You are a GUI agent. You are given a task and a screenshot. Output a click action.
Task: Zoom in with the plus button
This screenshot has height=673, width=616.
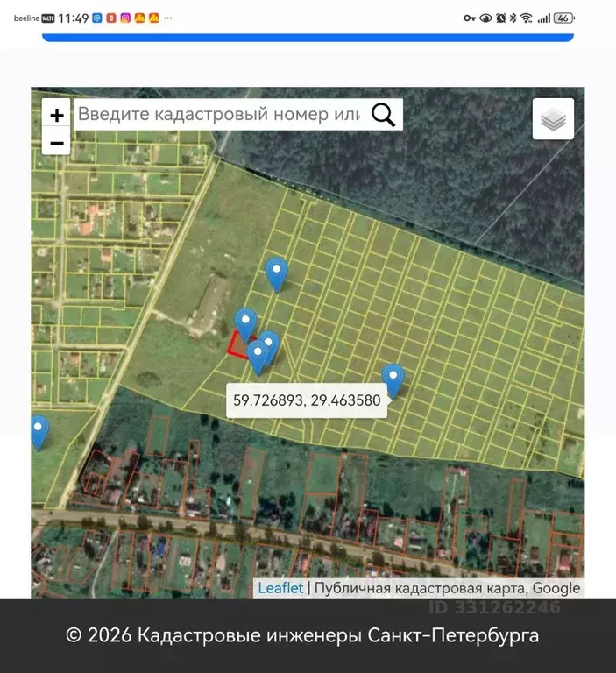(x=56, y=115)
